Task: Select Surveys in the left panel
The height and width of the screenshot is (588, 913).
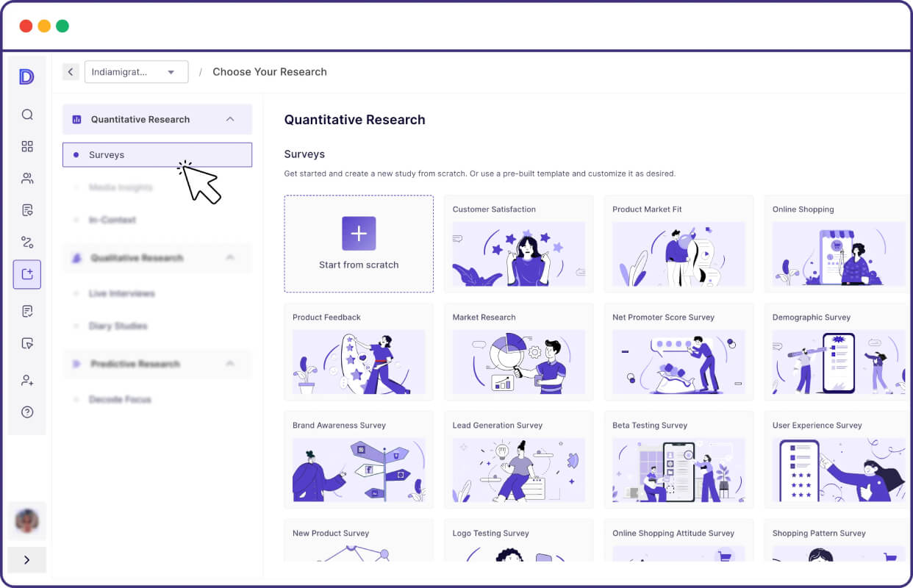Action: pyautogui.click(x=157, y=155)
